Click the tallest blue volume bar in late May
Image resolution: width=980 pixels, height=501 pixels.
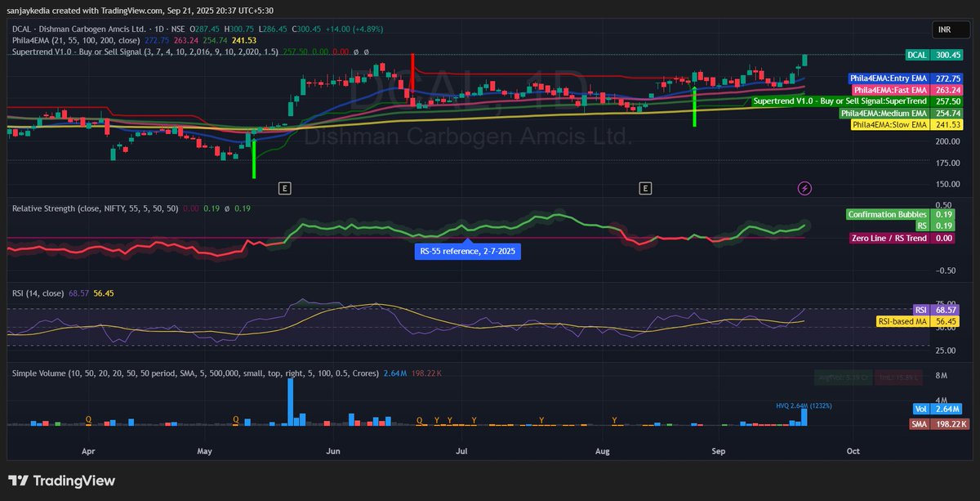click(290, 402)
